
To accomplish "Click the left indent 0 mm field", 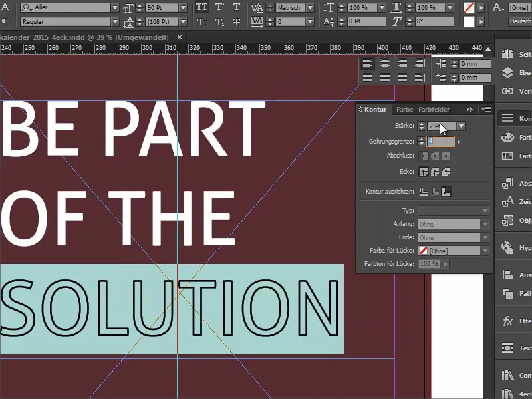I will coord(475,64).
